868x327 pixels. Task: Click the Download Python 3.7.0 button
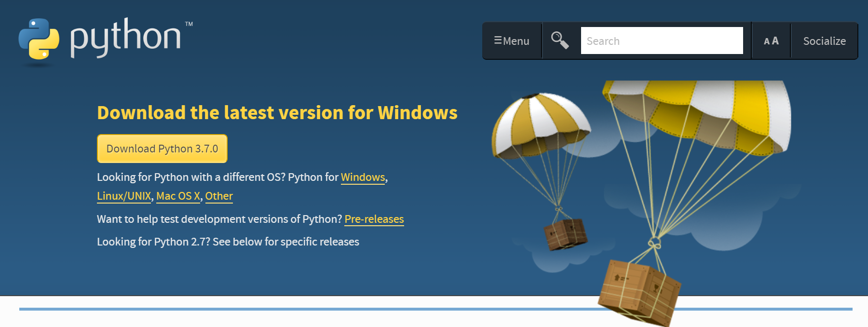[162, 149]
